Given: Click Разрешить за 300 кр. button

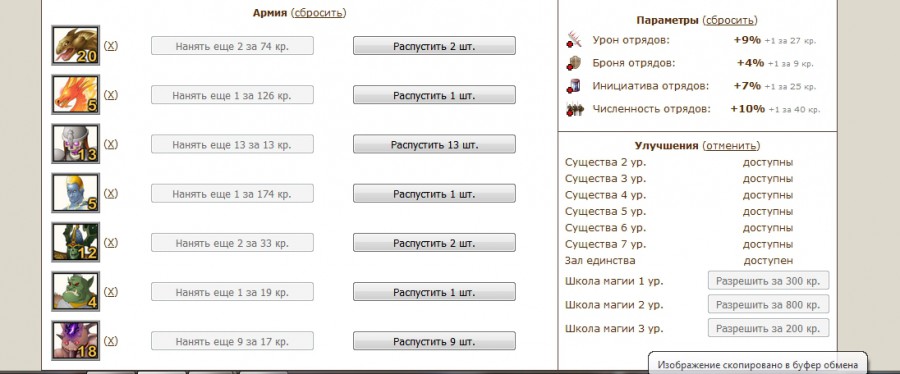Looking at the screenshot, I should click(x=769, y=281).
